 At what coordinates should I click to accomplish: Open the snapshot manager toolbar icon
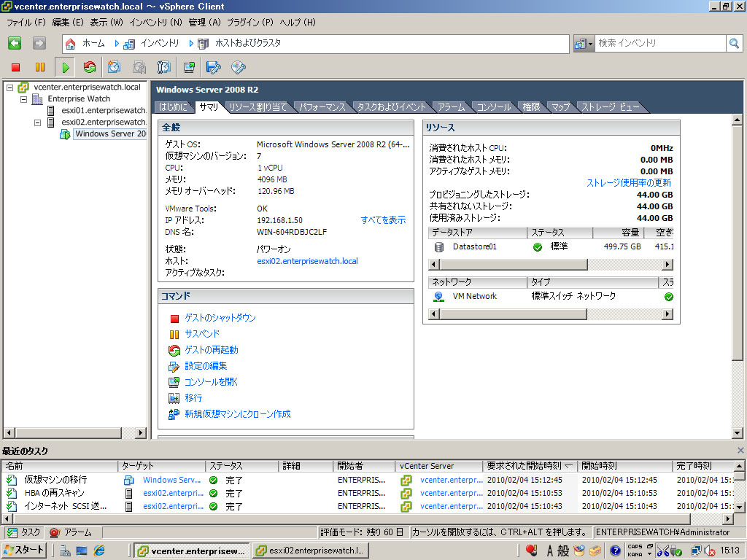coord(164,68)
